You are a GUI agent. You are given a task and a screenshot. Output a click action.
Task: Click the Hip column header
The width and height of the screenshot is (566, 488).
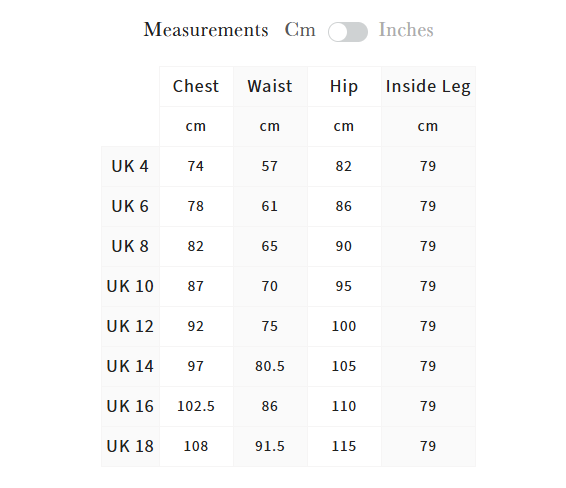click(x=344, y=86)
